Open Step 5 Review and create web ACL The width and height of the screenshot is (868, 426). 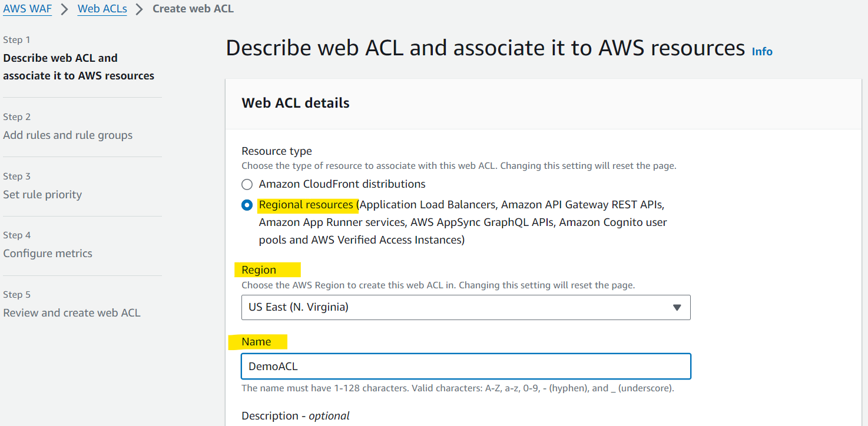[72, 312]
